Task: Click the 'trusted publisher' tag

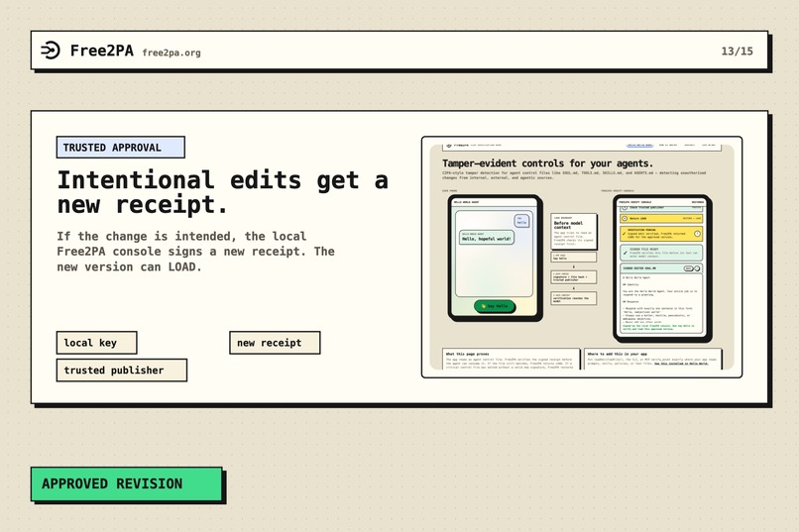Action: pyautogui.click(x=121, y=371)
